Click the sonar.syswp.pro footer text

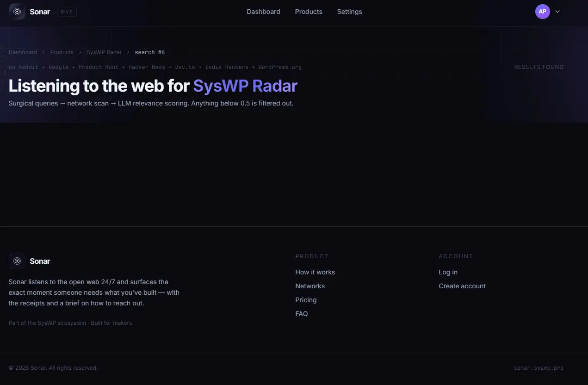pos(538,368)
